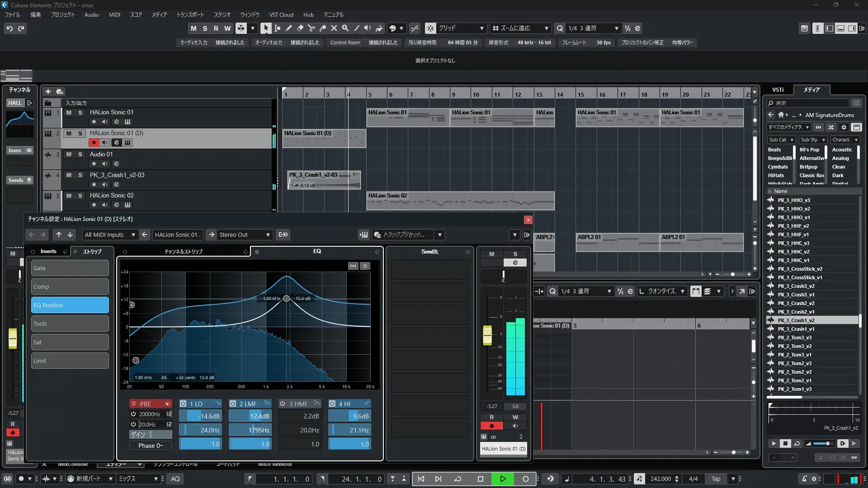Select the Draw pencil tool
868x488 pixels.
coord(288,28)
